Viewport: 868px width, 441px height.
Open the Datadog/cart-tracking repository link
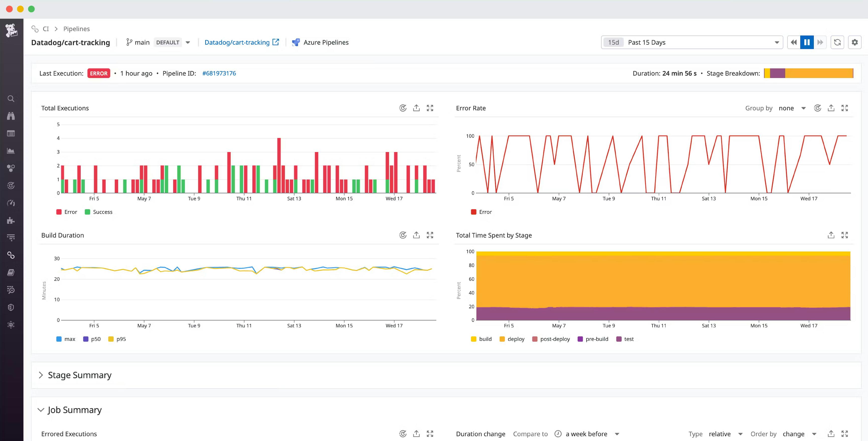pos(238,42)
